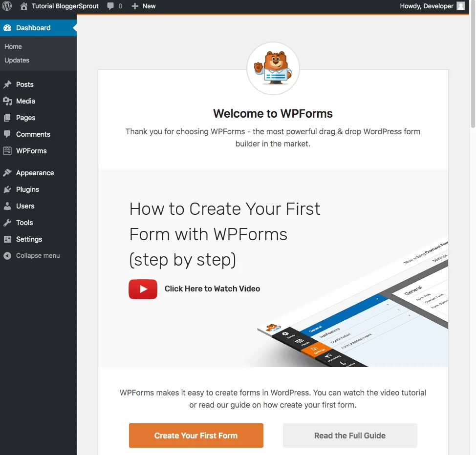Open Plugins via the plugin icon
476x455 pixels.
click(x=8, y=189)
